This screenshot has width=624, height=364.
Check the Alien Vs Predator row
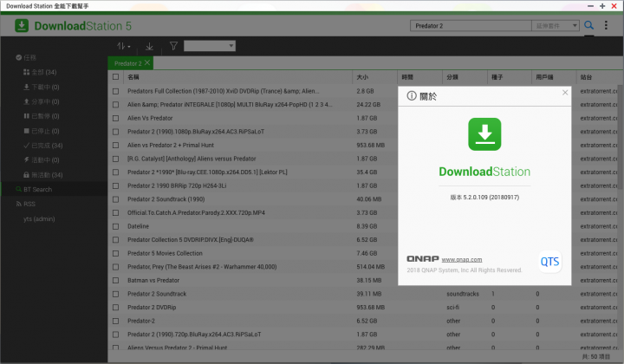(115, 118)
